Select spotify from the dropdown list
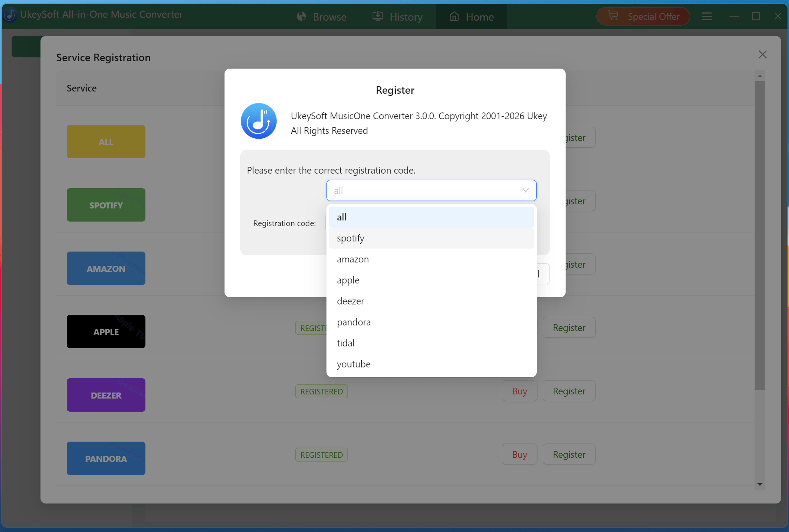This screenshot has width=789, height=532. (350, 238)
